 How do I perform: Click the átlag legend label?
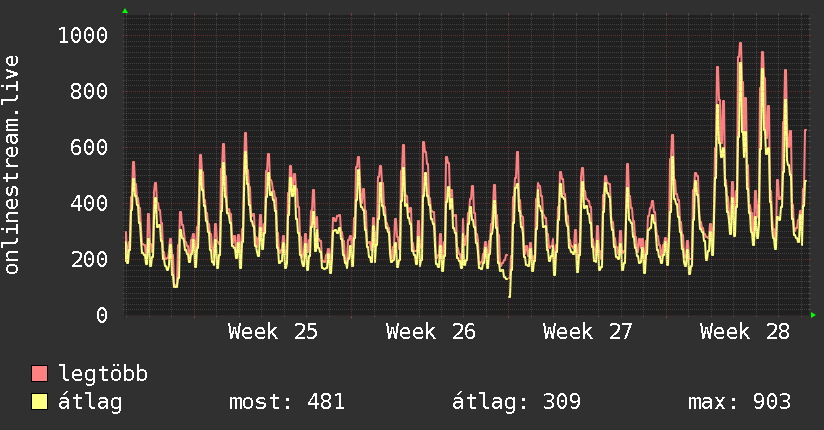(x=90, y=402)
